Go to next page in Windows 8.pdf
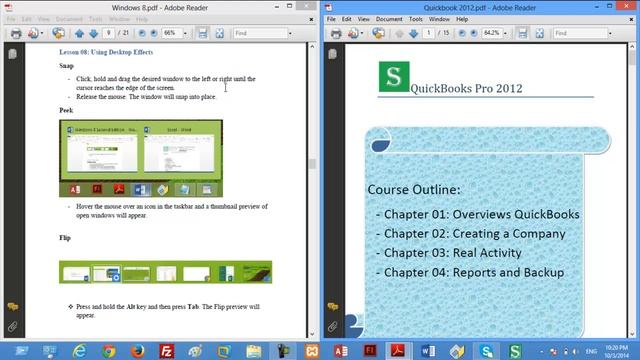 pyautogui.click(x=93, y=33)
